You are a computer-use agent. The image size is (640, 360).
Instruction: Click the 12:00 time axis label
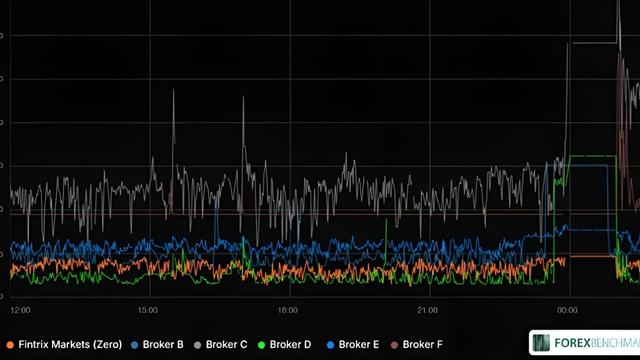[20, 310]
